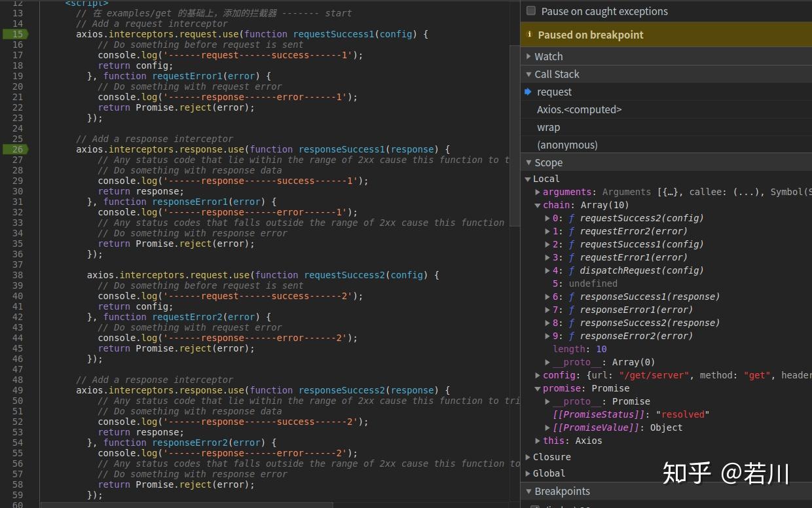Click the Paused on breakpoint banner
Image resolution: width=812 pixels, height=508 pixels.
pyautogui.click(x=666, y=35)
